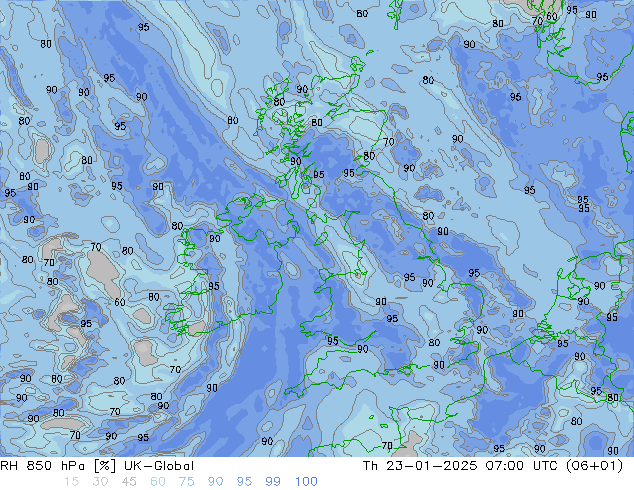Select the legend value 100 in the color scale
The image size is (634, 490).
pyautogui.click(x=306, y=482)
